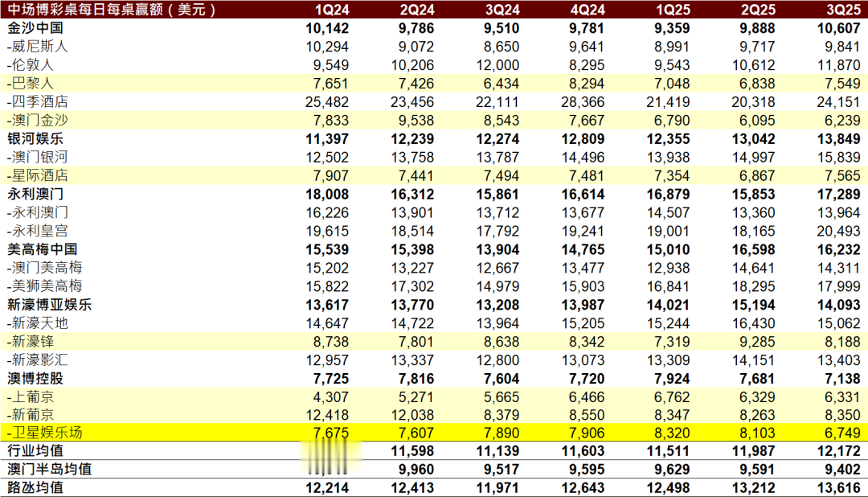This screenshot has height=497, width=868.
Task: Select the 3Q24 column header
Action: [502, 10]
